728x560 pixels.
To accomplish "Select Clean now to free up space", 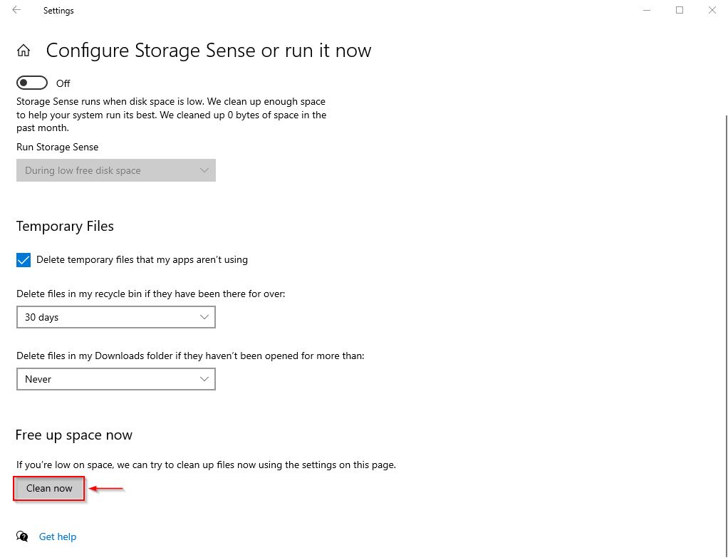I will tap(48, 488).
